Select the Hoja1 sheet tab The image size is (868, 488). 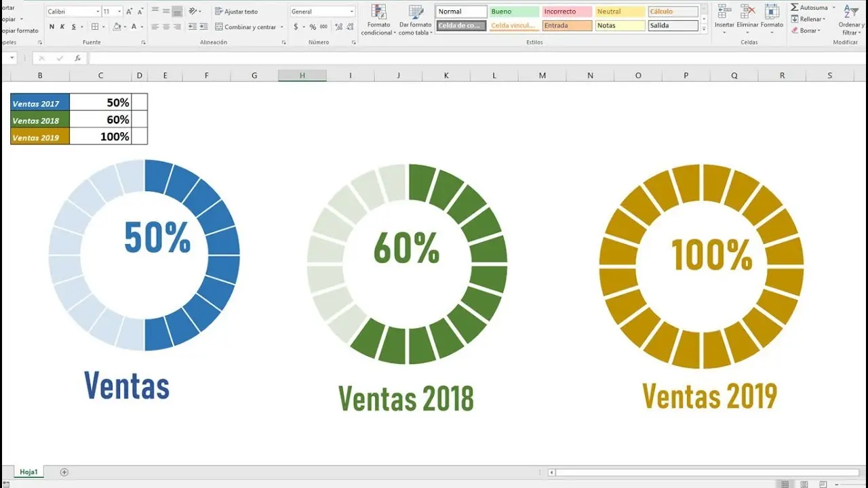tap(28, 472)
